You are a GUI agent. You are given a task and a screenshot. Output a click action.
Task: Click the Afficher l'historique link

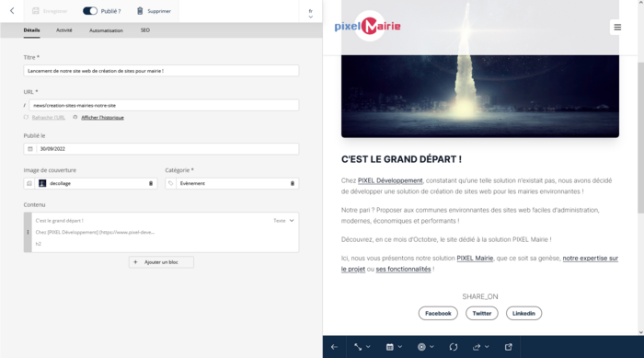coord(102,118)
